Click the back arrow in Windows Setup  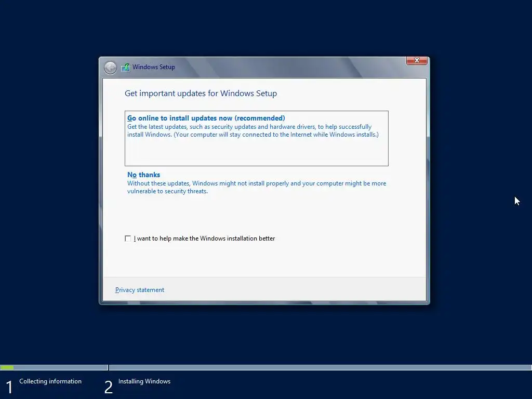pos(110,68)
